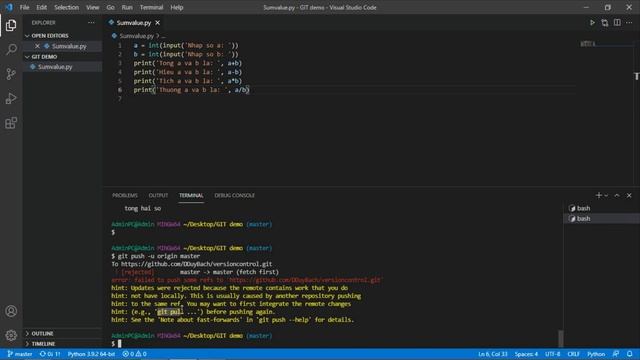Open Explorer Views and More Actions ellipsis
640x360 pixels.
(91, 23)
